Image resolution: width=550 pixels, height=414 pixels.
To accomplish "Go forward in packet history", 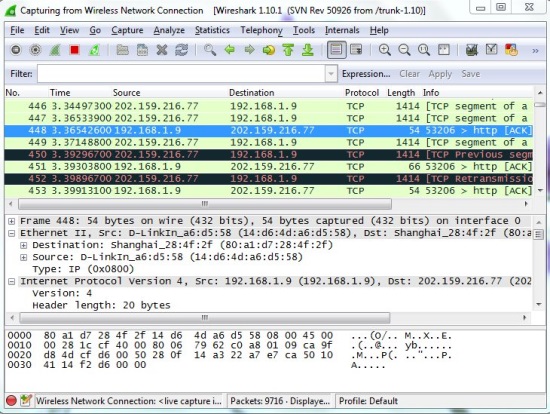I will (x=249, y=50).
